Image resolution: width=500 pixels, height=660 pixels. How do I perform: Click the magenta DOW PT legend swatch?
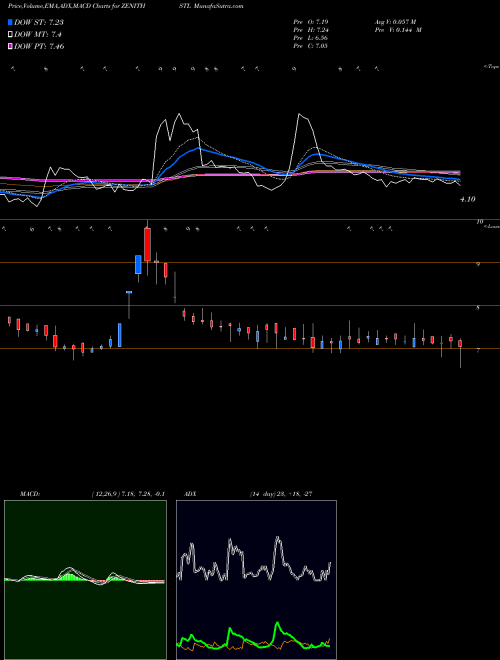point(10,46)
